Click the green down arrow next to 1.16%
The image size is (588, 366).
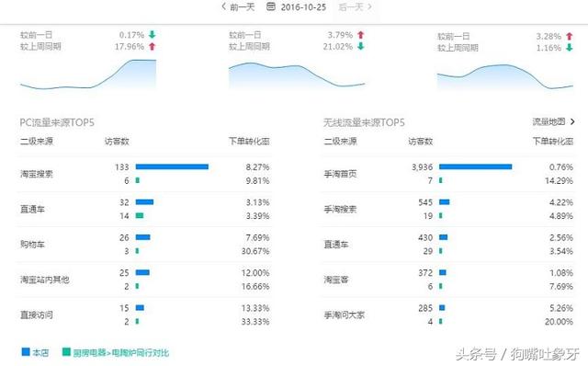(x=570, y=48)
